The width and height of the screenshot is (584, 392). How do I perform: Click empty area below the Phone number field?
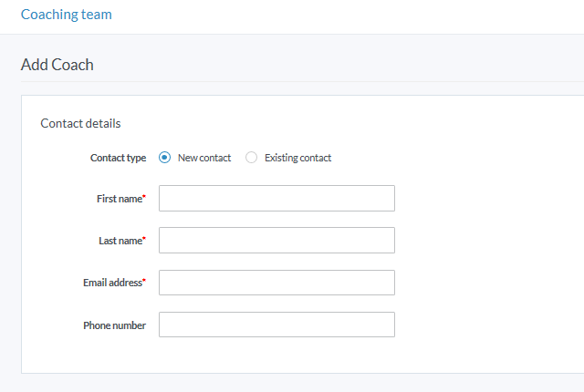pos(276,356)
